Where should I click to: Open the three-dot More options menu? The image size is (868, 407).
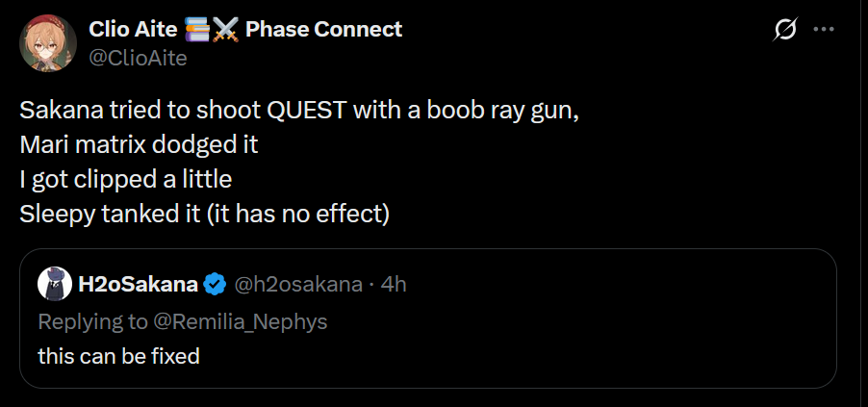[x=824, y=30]
